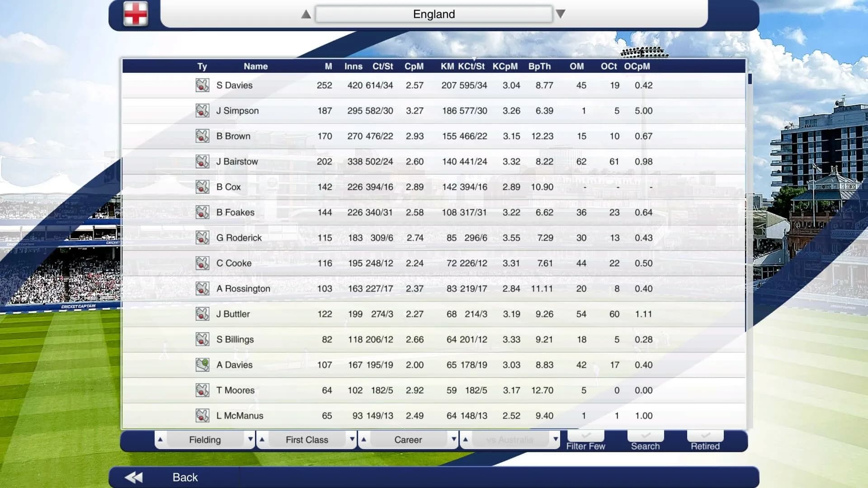Sort table by CpM column header
Screen dimensions: 868x488
(x=414, y=66)
